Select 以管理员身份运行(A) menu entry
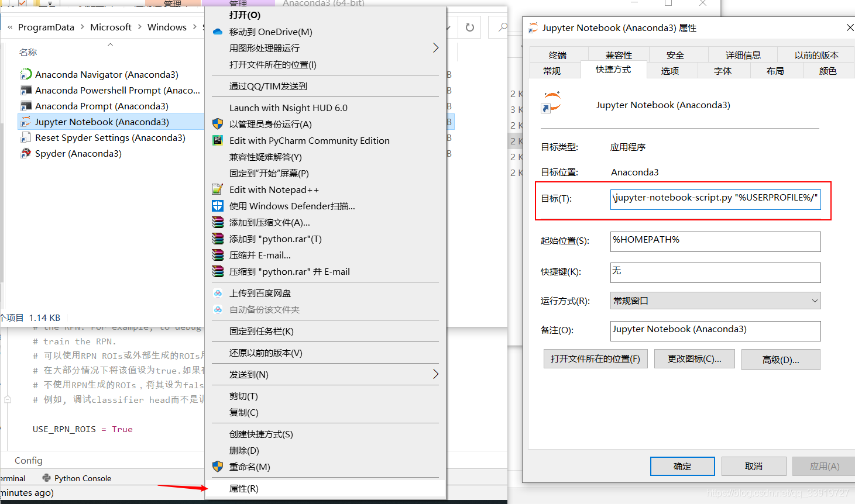Image resolution: width=855 pixels, height=504 pixels. point(325,124)
